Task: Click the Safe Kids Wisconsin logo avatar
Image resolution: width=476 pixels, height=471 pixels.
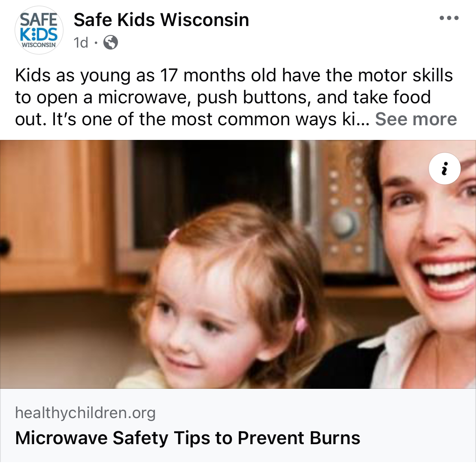Action: pyautogui.click(x=39, y=30)
